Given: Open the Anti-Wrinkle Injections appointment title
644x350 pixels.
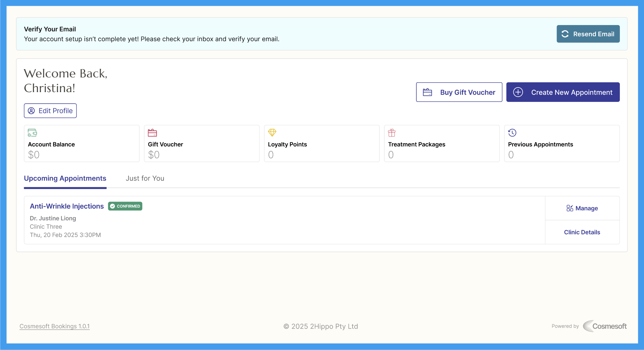Looking at the screenshot, I should tap(67, 206).
